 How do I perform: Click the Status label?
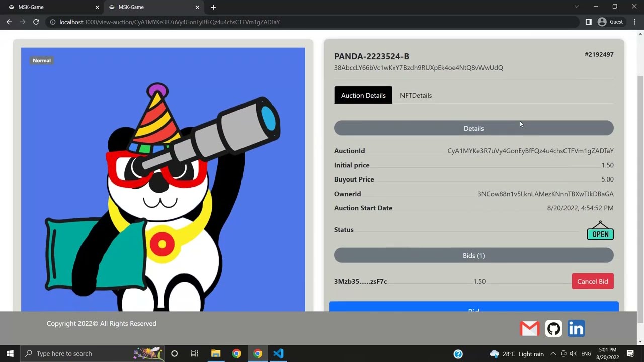tap(344, 230)
